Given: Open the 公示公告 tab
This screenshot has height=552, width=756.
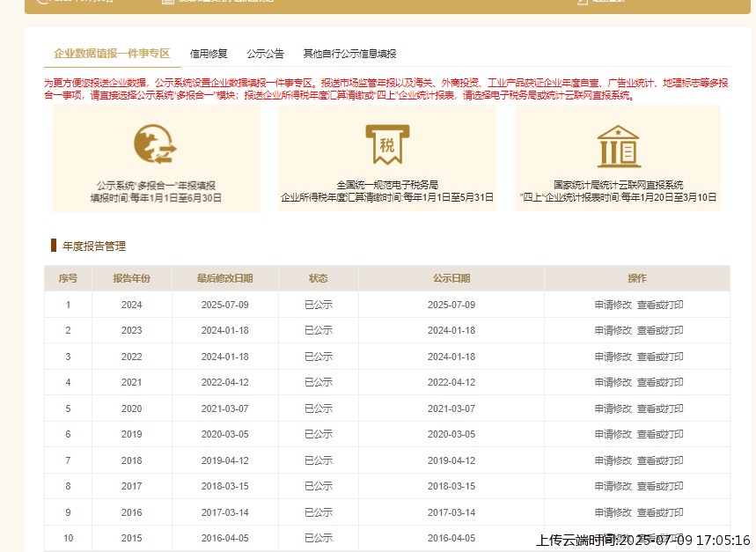Looking at the screenshot, I should 265,54.
